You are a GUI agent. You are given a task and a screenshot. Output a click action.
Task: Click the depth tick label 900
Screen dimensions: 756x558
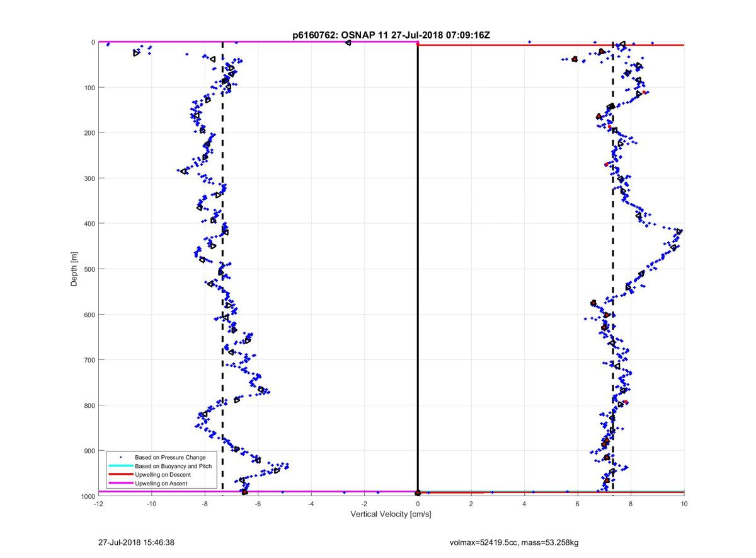[x=89, y=450]
